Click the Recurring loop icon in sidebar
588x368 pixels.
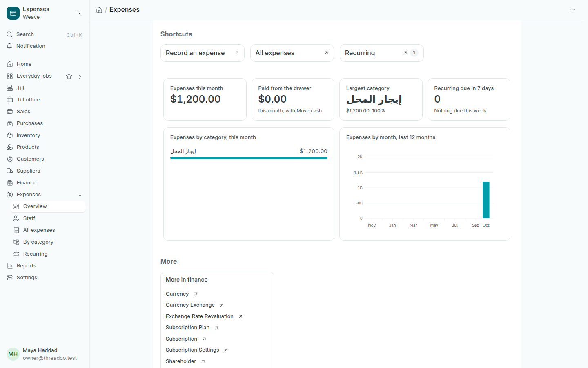pos(16,254)
